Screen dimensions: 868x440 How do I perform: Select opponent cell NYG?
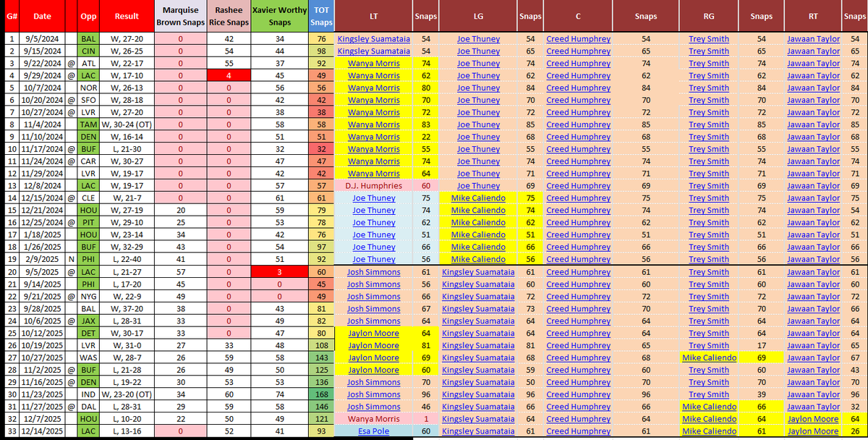pyautogui.click(x=89, y=297)
